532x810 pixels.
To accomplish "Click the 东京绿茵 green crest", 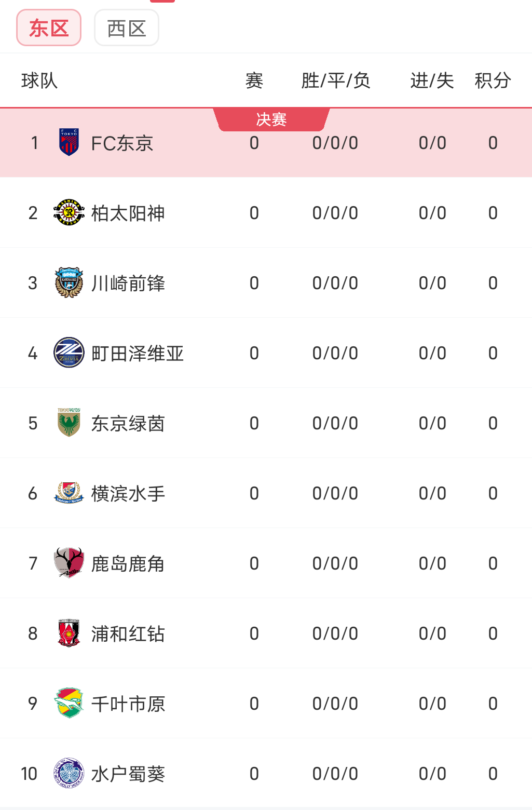I will tap(69, 423).
